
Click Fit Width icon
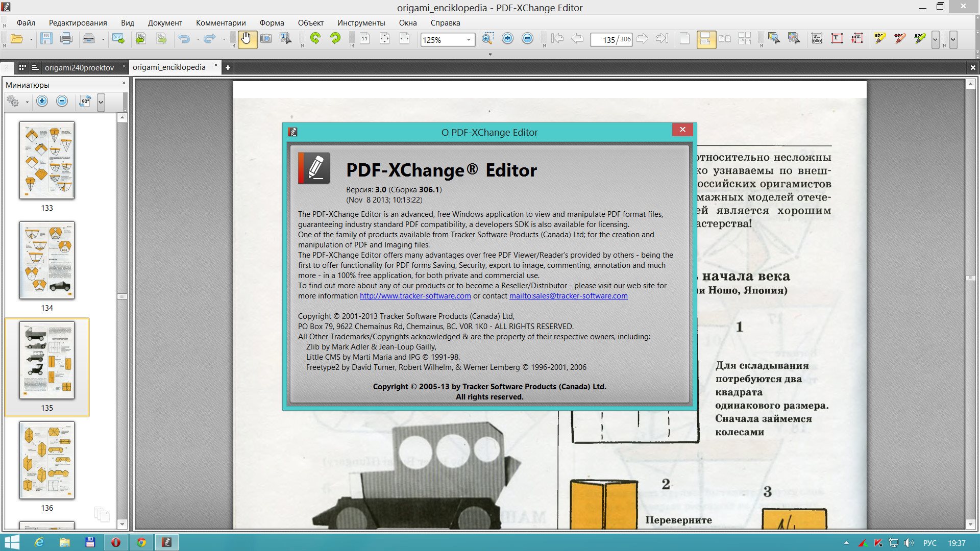click(405, 39)
